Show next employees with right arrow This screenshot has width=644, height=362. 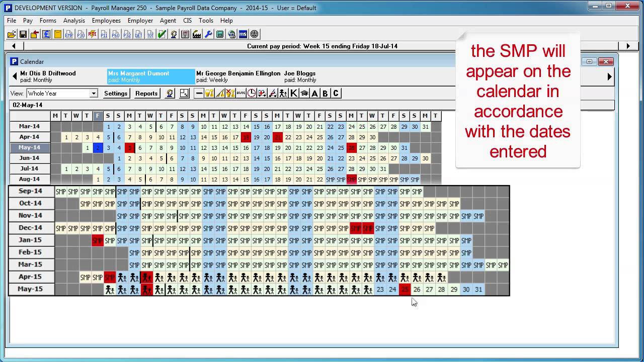609,76
